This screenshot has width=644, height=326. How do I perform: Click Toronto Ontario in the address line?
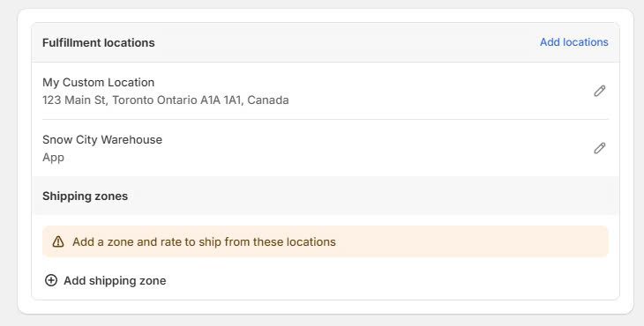(154, 100)
